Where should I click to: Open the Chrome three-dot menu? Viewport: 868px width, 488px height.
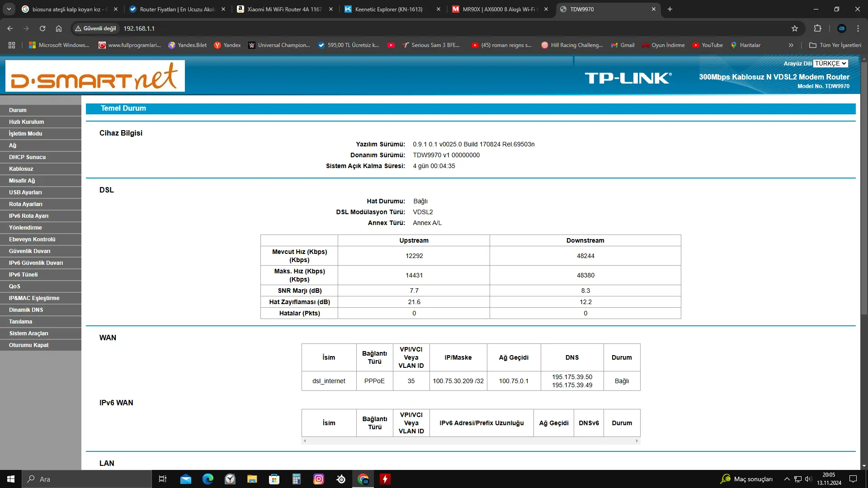[858, 28]
